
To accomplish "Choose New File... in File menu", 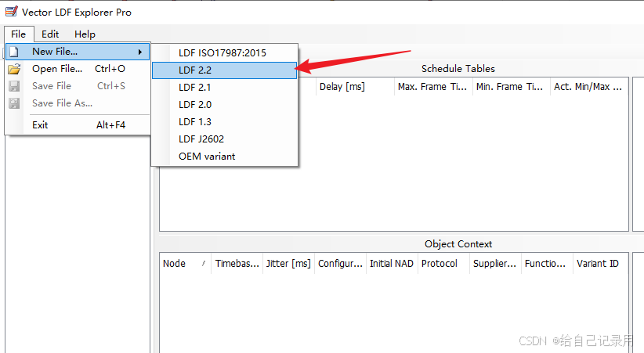I will point(78,52).
